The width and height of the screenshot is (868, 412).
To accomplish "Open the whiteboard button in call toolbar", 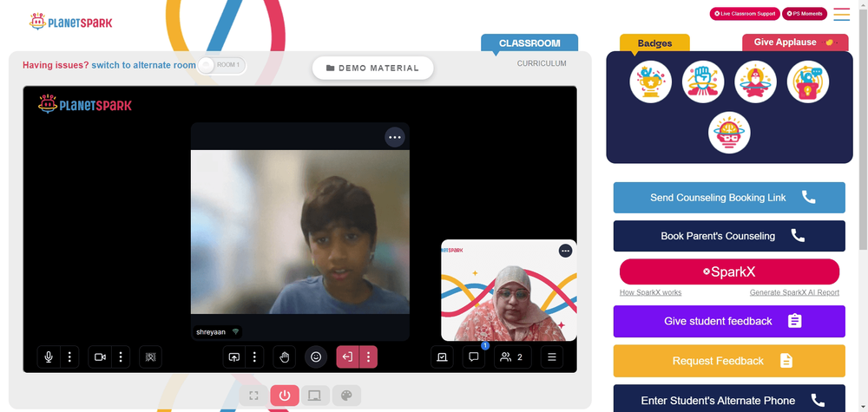I will pos(442,357).
